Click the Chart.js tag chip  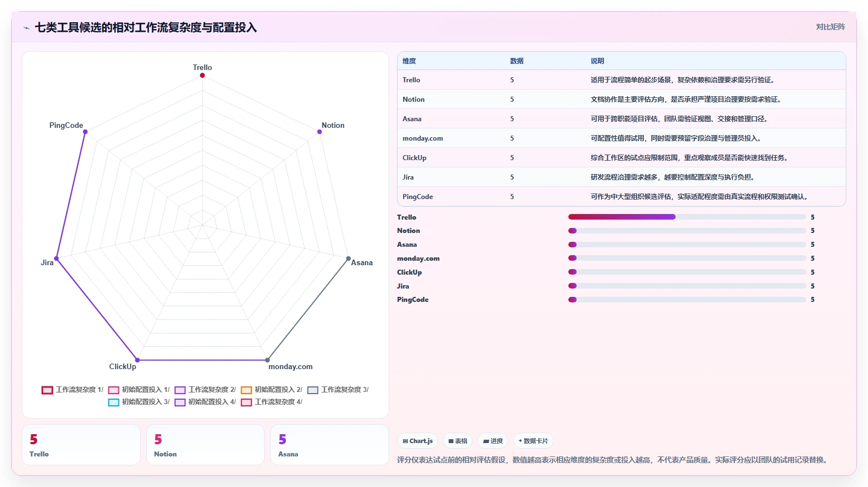418,441
